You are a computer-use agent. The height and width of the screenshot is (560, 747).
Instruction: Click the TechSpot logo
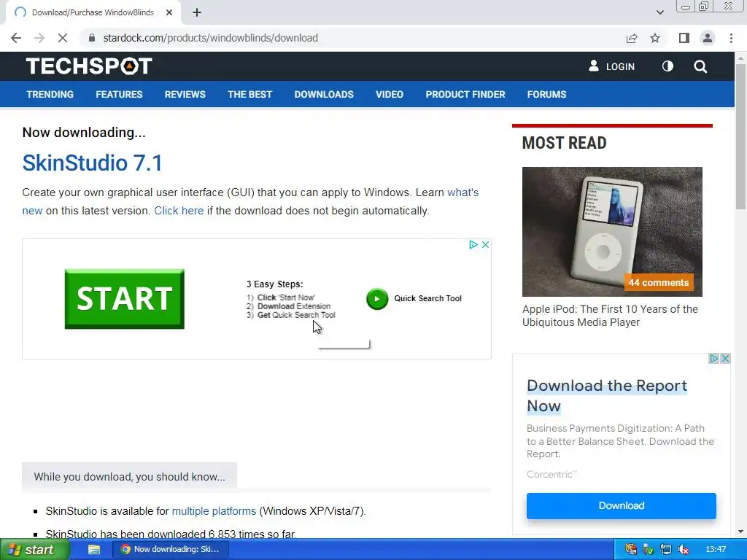pos(89,66)
